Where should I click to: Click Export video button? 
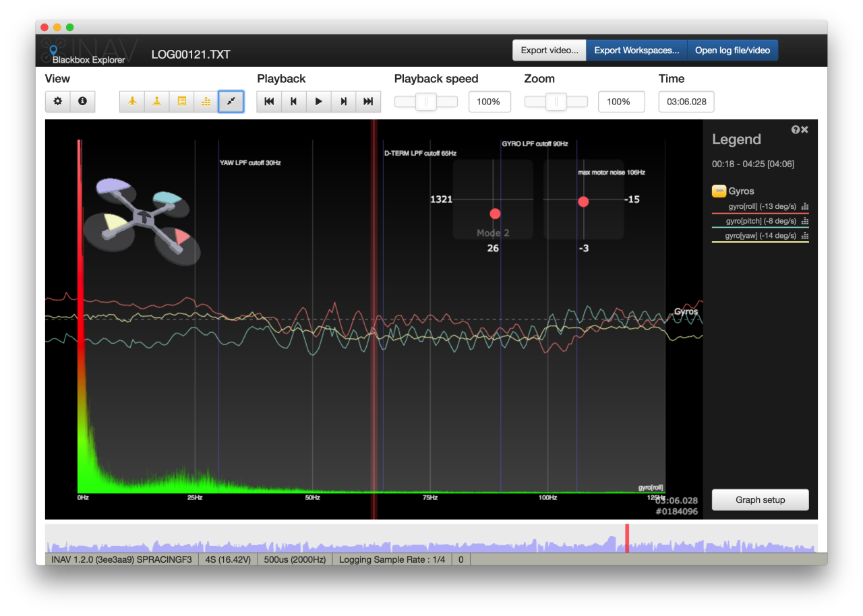549,51
